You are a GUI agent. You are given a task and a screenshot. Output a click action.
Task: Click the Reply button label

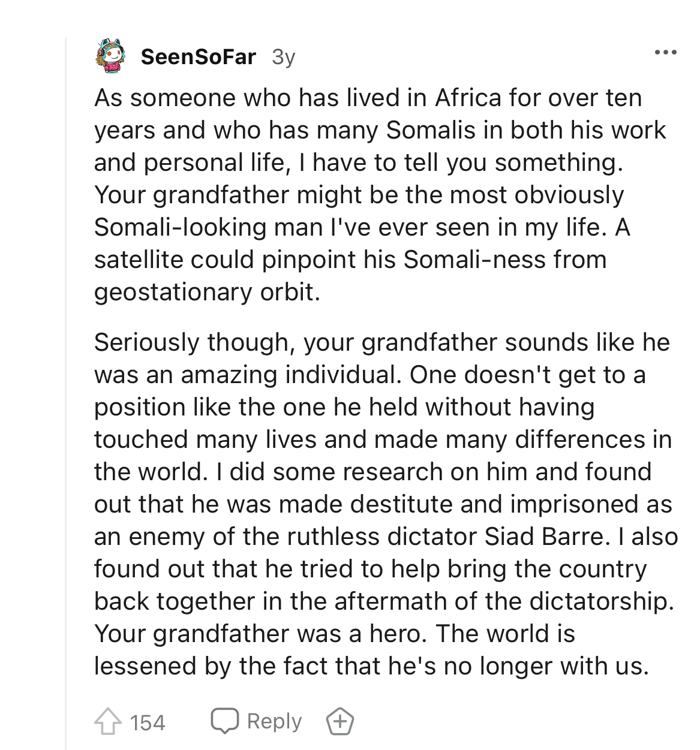point(275,721)
